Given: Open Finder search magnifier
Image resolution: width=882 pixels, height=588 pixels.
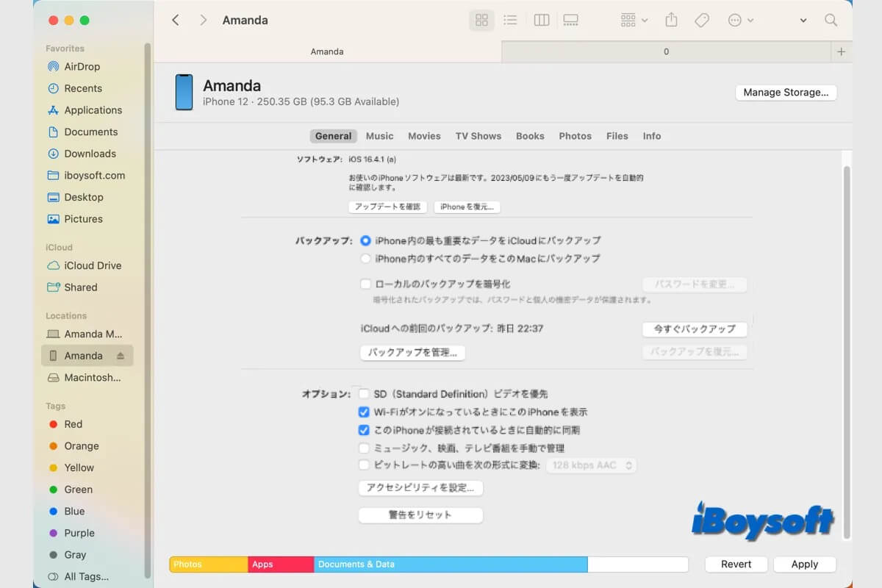Looking at the screenshot, I should point(831,21).
